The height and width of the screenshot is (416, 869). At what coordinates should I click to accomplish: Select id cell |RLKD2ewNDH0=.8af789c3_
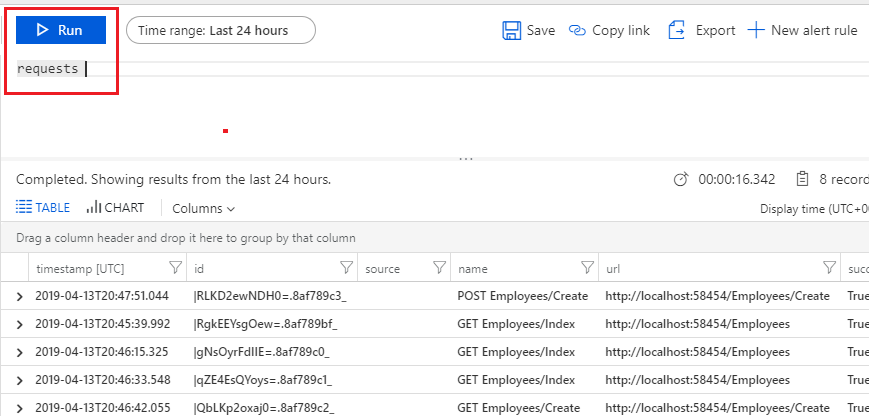(x=270, y=296)
